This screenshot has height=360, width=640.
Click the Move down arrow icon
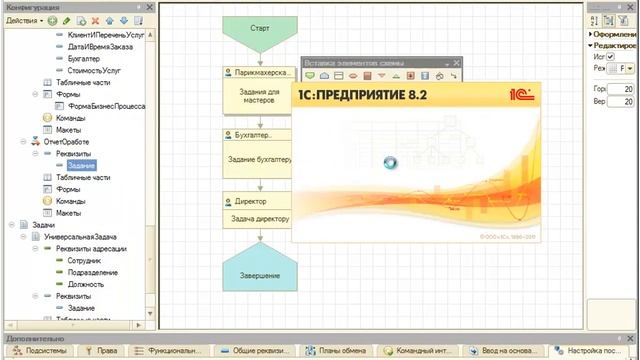coord(124,20)
